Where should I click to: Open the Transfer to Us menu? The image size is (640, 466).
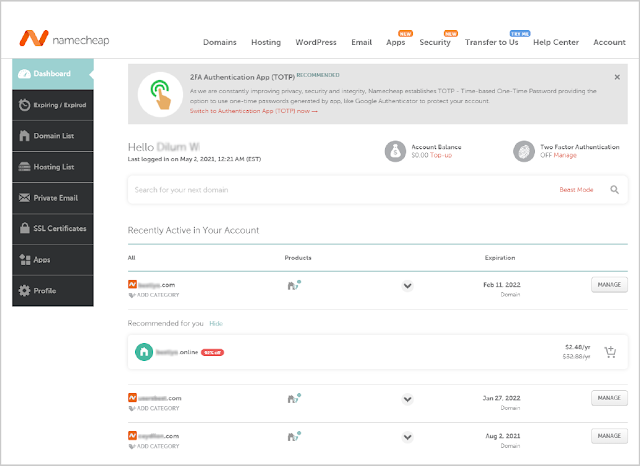(491, 42)
